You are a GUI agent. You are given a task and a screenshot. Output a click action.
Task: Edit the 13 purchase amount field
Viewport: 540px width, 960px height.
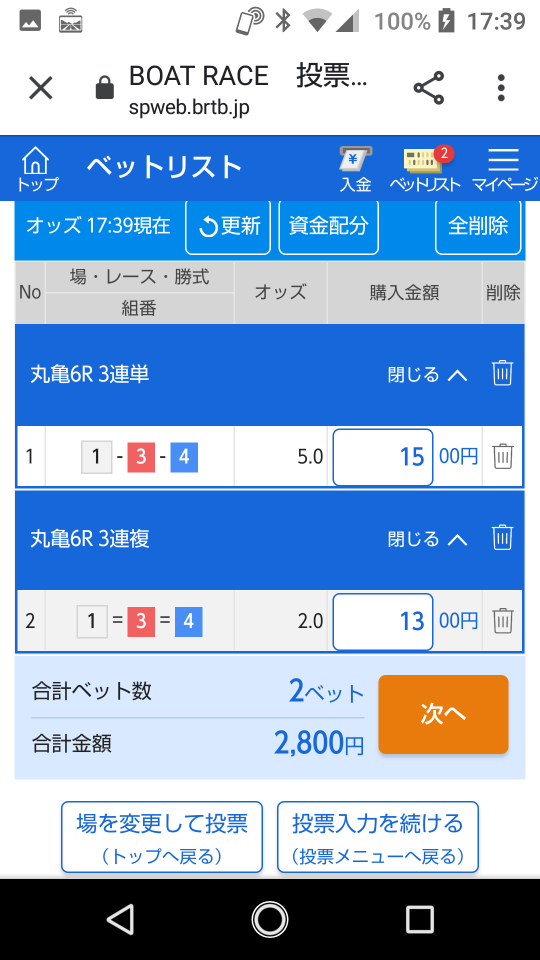click(x=383, y=621)
